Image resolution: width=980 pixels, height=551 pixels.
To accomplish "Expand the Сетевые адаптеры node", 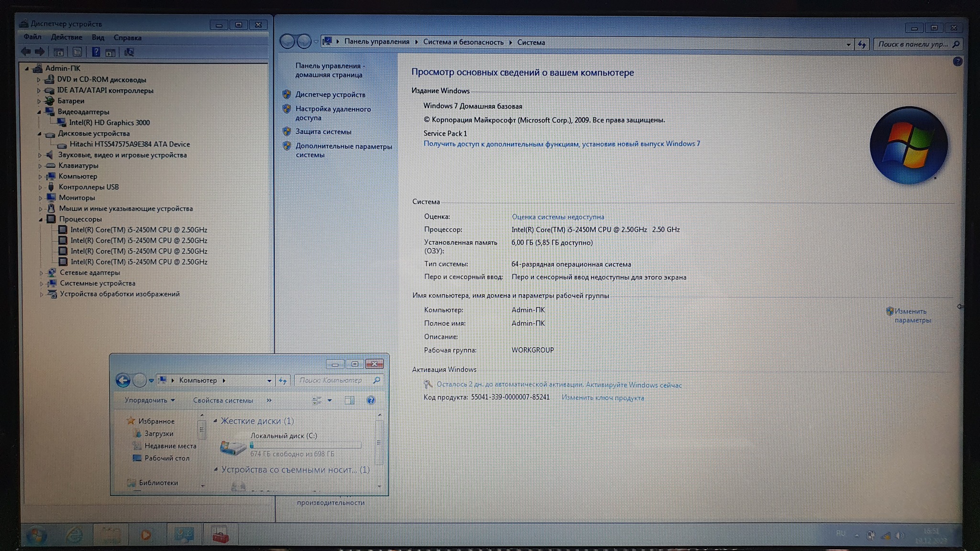I will click(x=41, y=273).
